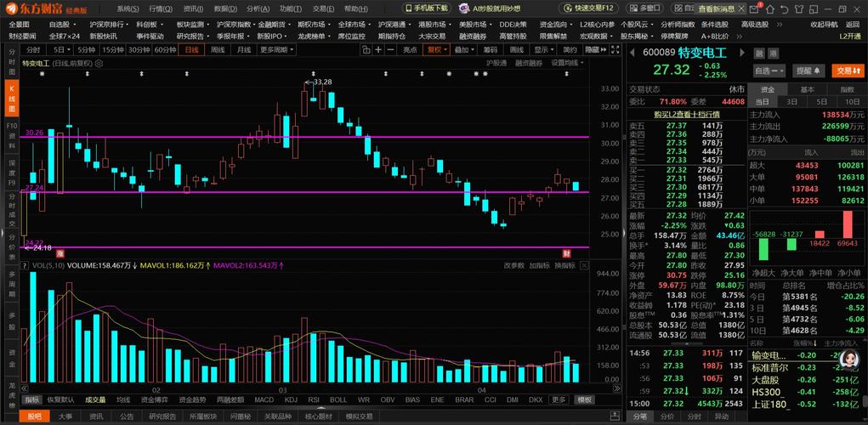Open 更多周期 dropdown
The height and width of the screenshot is (425, 868).
pos(276,50)
